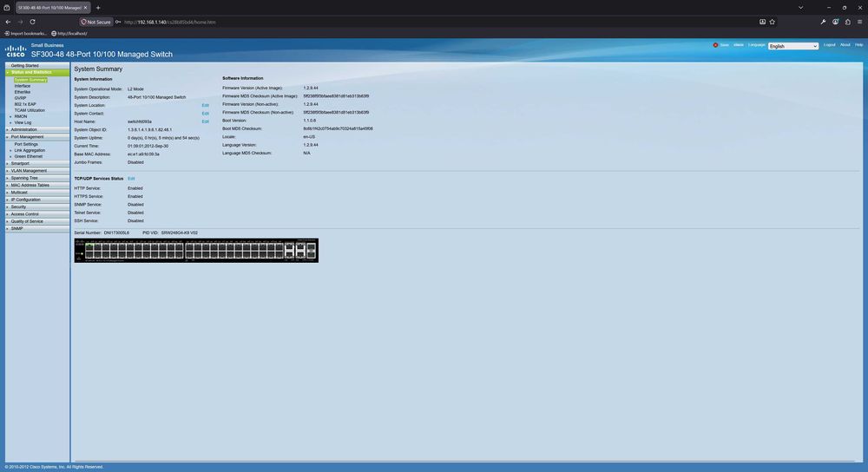Viewport: 868px width, 472px height.
Task: Collapse the Status and Statistics section
Action: pyautogui.click(x=37, y=72)
